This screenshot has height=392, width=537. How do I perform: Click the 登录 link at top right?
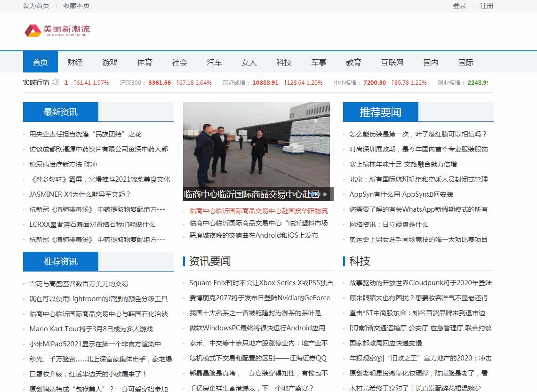(x=459, y=6)
